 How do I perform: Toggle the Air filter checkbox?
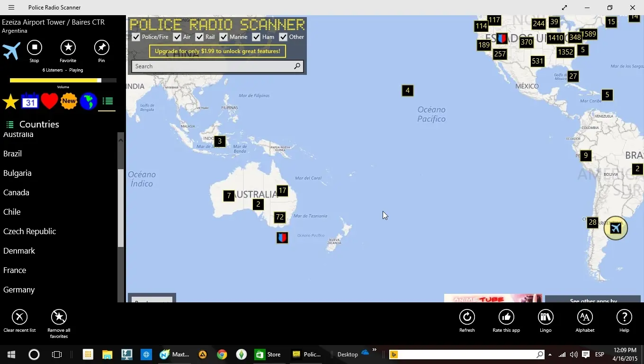pos(177,37)
